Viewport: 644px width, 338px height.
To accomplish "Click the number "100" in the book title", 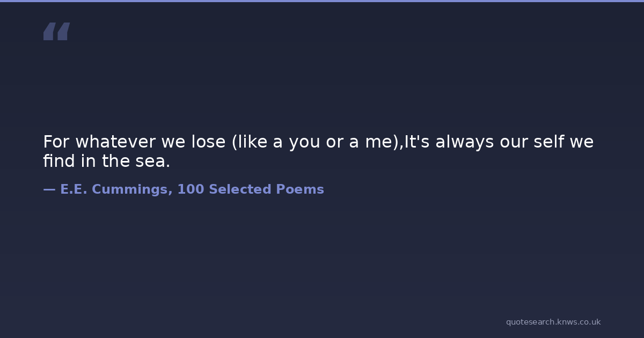I will coord(191,189).
